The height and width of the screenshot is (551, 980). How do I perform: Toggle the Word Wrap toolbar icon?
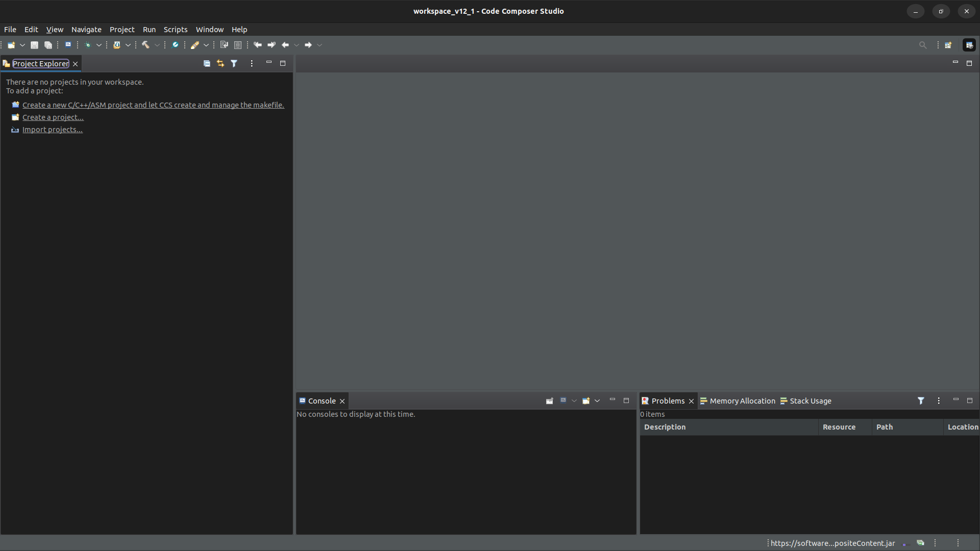(224, 45)
